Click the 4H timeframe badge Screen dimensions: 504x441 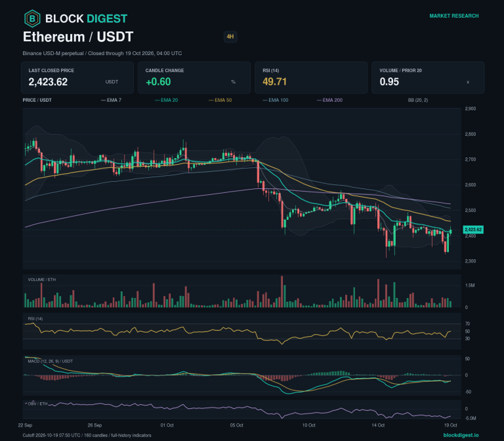click(x=230, y=37)
